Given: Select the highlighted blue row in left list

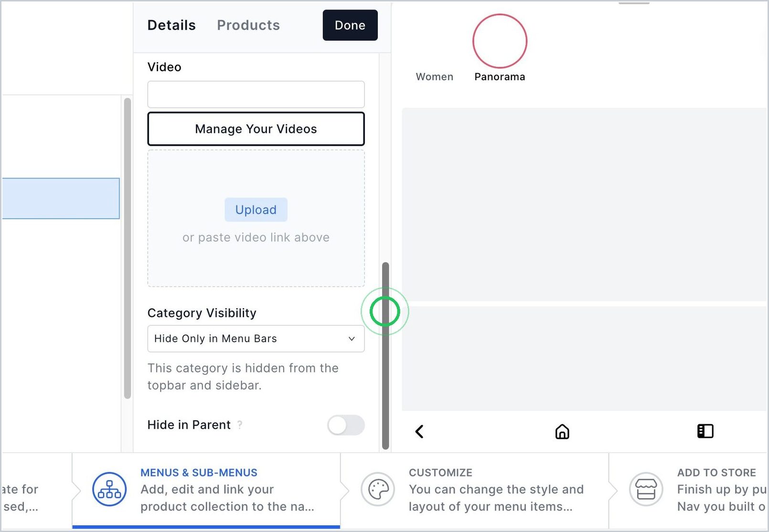Looking at the screenshot, I should point(61,199).
